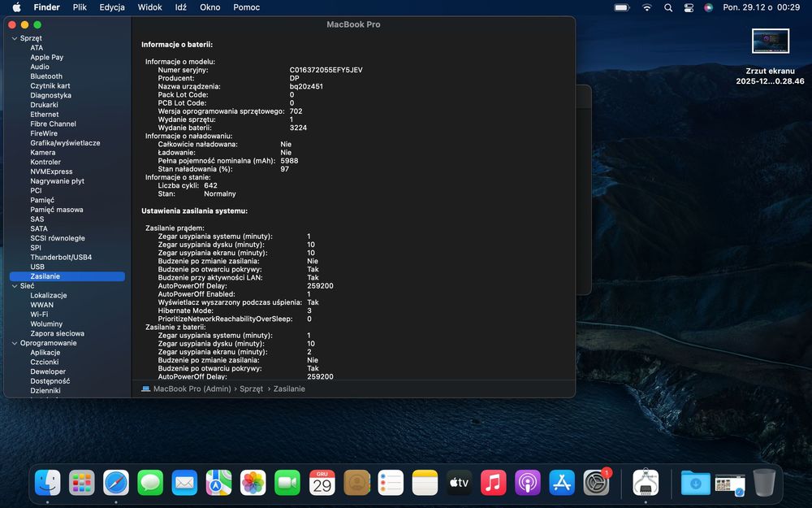Viewport: 812px width, 508px height.
Task: Open Finder from the Dock
Action: [x=48, y=483]
